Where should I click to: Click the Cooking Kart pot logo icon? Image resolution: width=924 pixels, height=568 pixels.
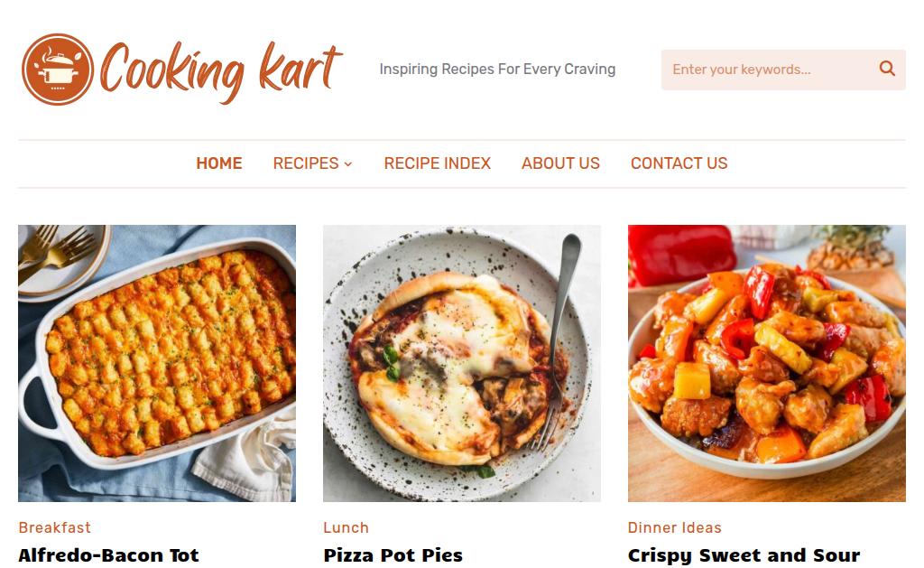[57, 70]
